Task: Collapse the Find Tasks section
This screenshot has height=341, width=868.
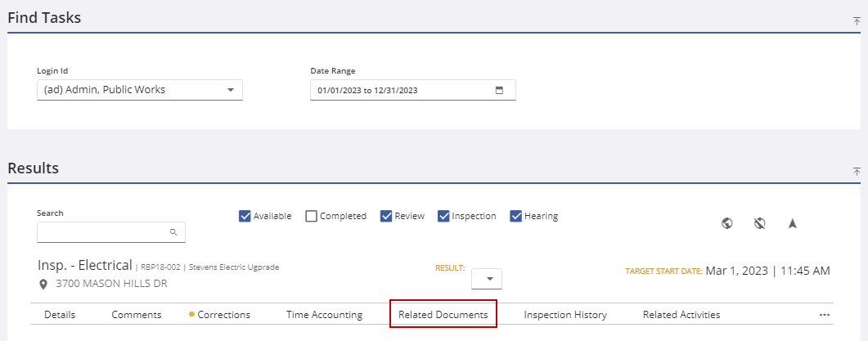Action: 857,21
